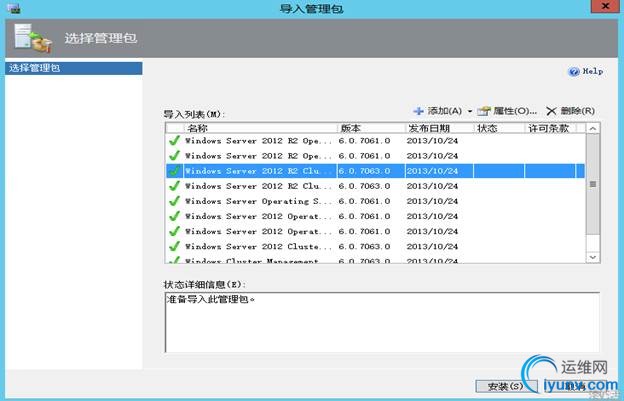Open the dropdown arrow next to 添加(A)
The height and width of the screenshot is (401, 624).
[470, 111]
